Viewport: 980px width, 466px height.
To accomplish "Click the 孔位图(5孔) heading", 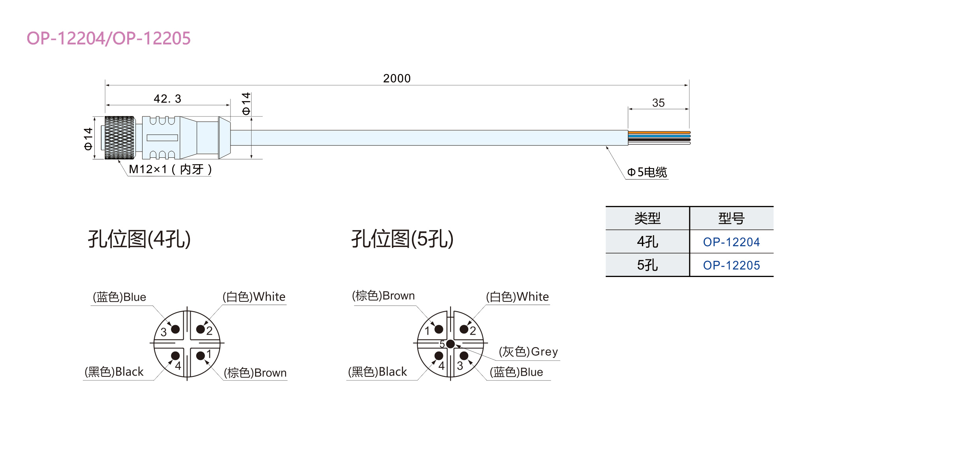I will (x=402, y=239).
